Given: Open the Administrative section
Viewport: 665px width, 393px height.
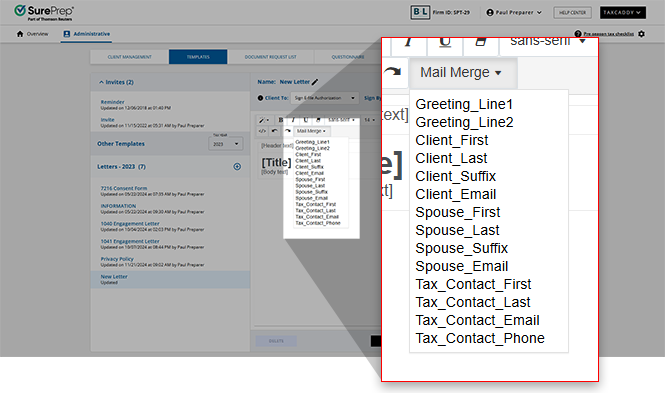Looking at the screenshot, I should click(87, 34).
